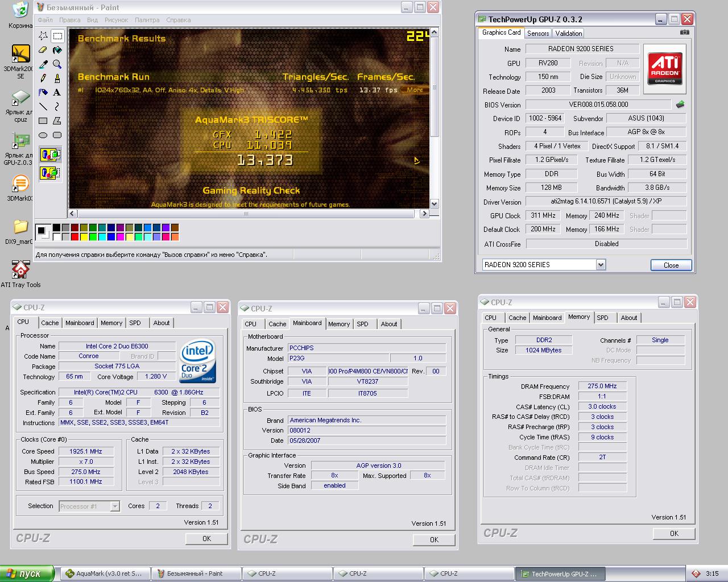Click OK in the CPU tab CPU-Z window
Screen dimensions: 728x582
[206, 538]
